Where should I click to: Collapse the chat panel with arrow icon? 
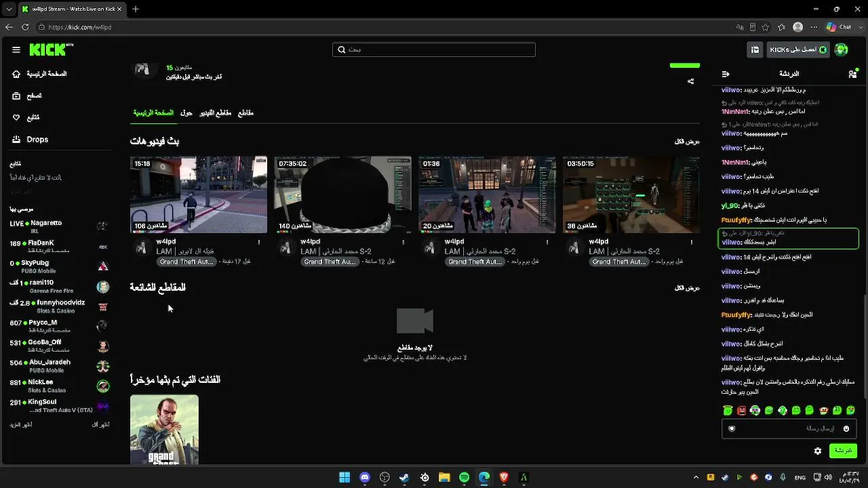(x=726, y=74)
